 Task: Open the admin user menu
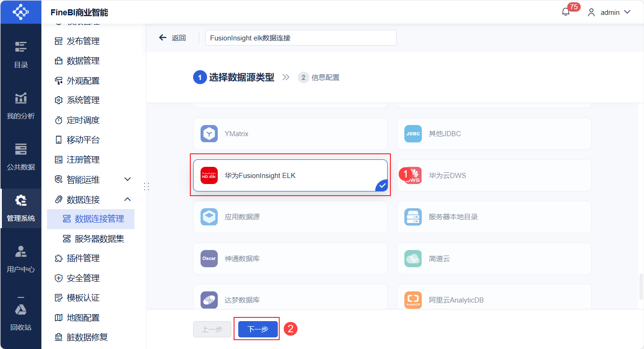coord(609,13)
